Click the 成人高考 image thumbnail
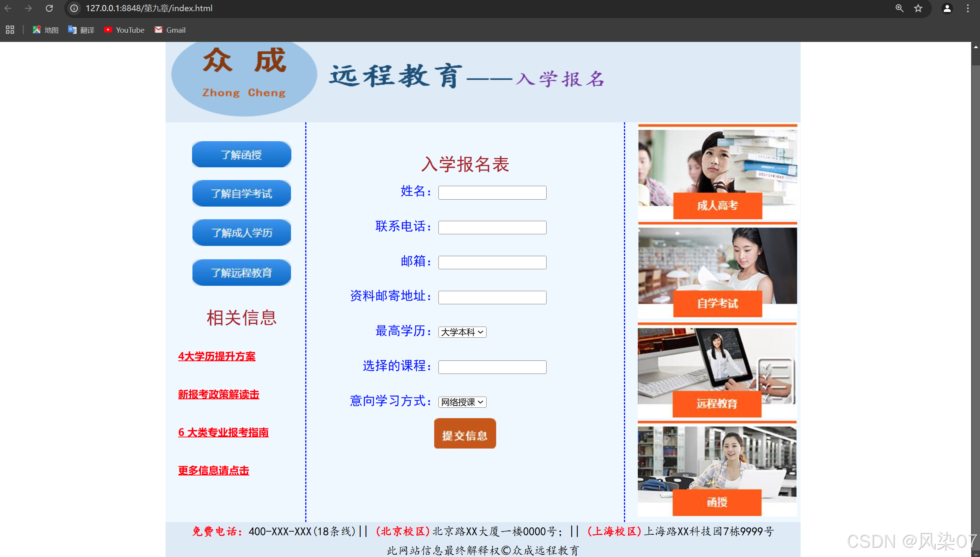This screenshot has height=557, width=980. click(x=717, y=172)
